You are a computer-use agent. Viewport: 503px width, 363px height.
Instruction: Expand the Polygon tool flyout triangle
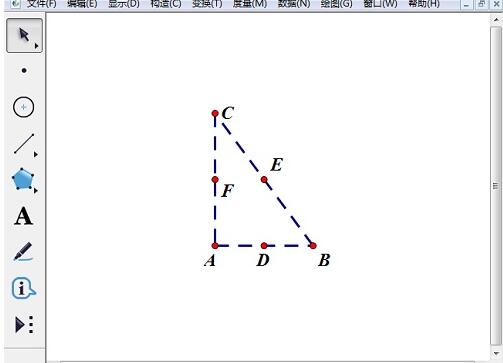tap(36, 190)
